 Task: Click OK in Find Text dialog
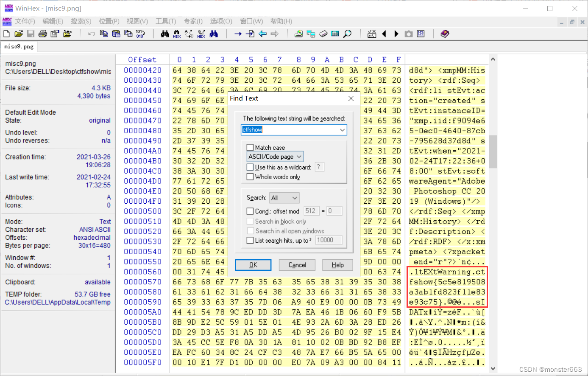click(x=253, y=265)
